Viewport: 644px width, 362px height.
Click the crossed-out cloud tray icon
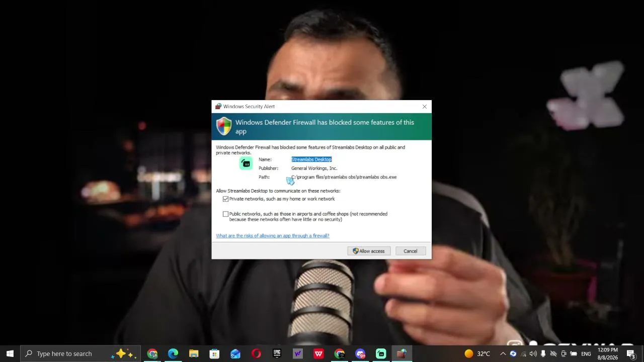click(x=553, y=353)
